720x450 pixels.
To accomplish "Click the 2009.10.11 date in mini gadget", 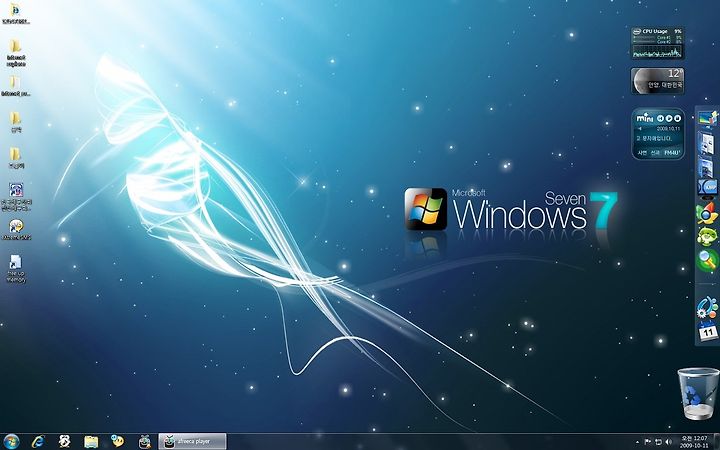I will tap(668, 129).
